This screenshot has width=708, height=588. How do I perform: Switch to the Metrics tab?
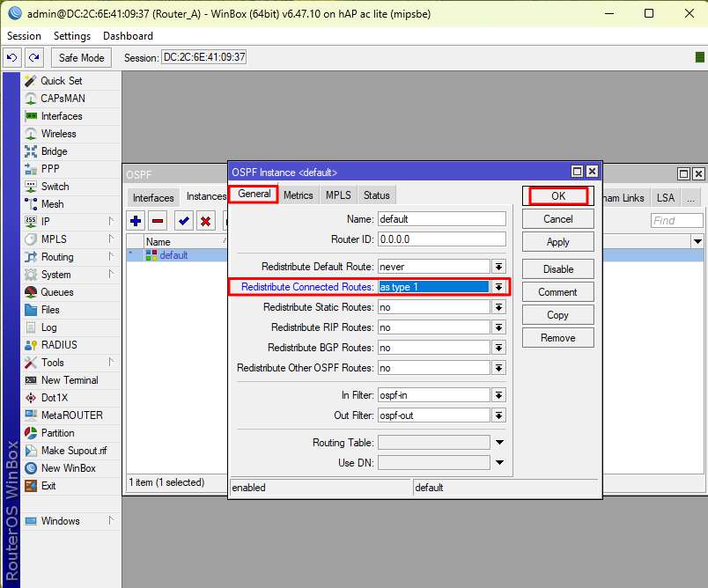[x=298, y=195]
